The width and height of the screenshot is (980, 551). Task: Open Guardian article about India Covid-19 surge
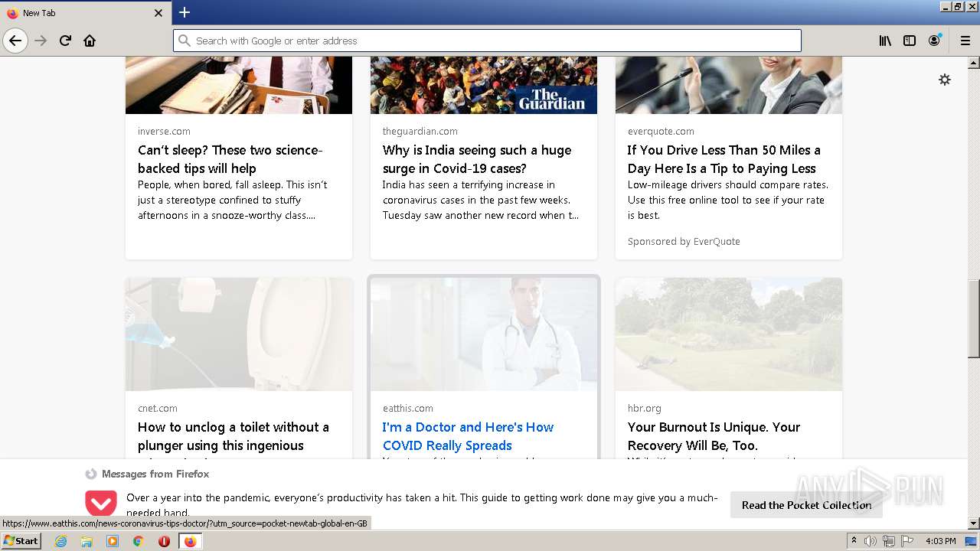(x=477, y=159)
